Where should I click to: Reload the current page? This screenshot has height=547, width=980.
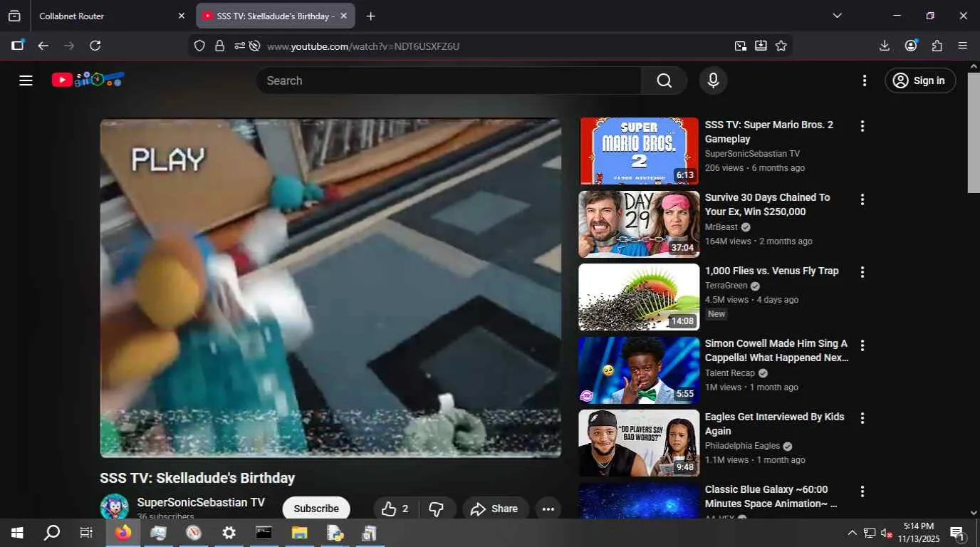click(95, 46)
